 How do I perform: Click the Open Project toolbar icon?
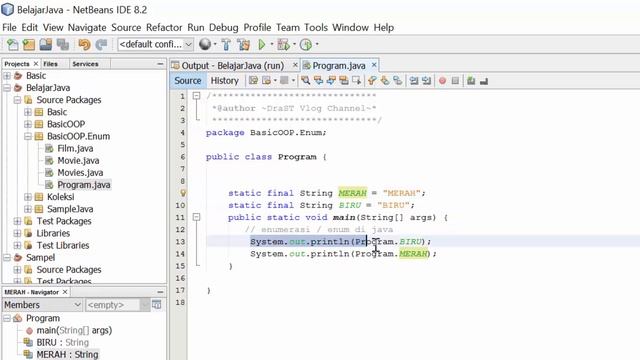click(46, 44)
